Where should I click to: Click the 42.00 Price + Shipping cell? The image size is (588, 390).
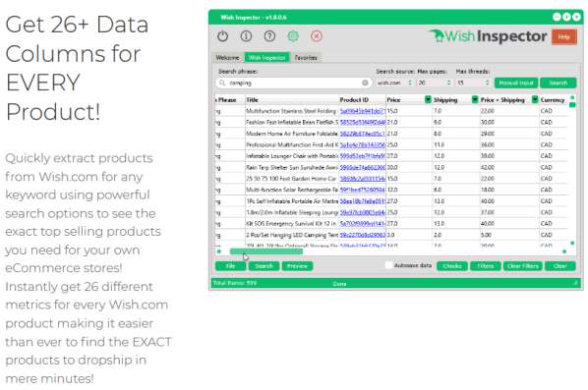[509, 167]
